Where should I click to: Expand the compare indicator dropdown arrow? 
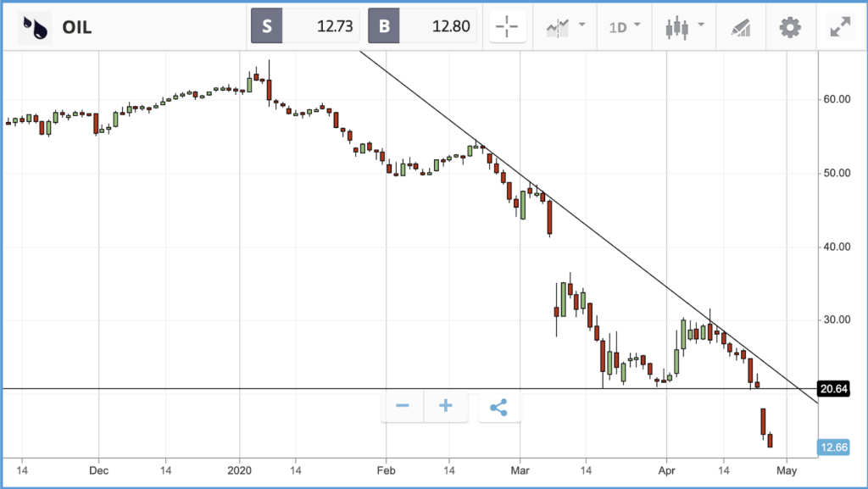click(x=581, y=25)
